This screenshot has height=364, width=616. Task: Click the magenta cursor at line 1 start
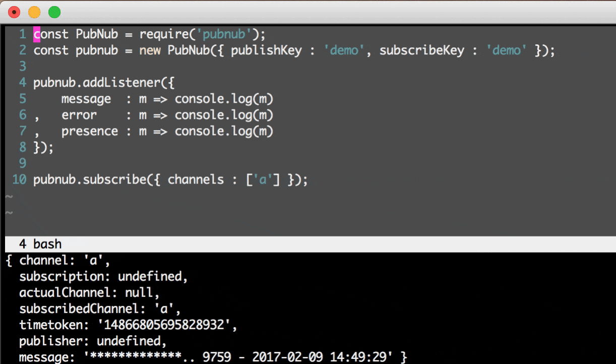coord(37,34)
